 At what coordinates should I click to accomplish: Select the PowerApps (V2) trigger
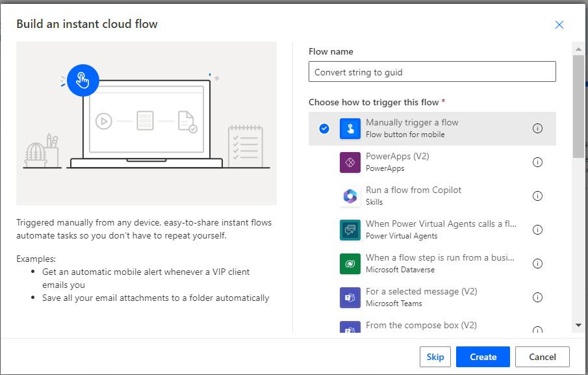[x=432, y=162]
